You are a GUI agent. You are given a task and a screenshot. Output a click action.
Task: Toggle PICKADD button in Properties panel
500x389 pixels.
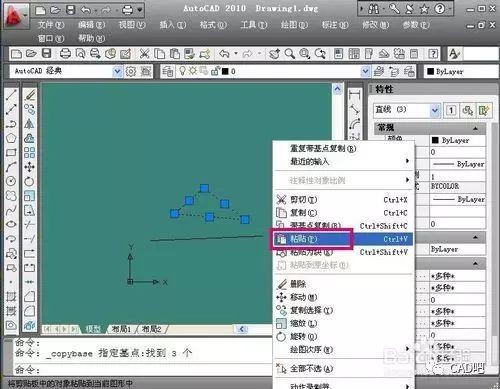tap(451, 110)
